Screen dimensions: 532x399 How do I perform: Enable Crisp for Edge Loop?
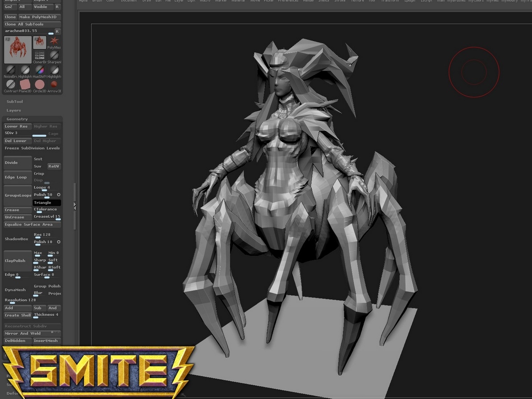39,173
